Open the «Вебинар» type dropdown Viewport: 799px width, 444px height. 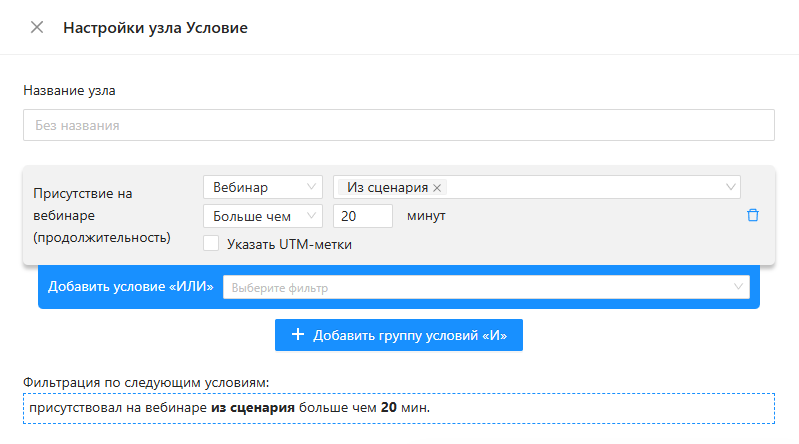click(261, 188)
